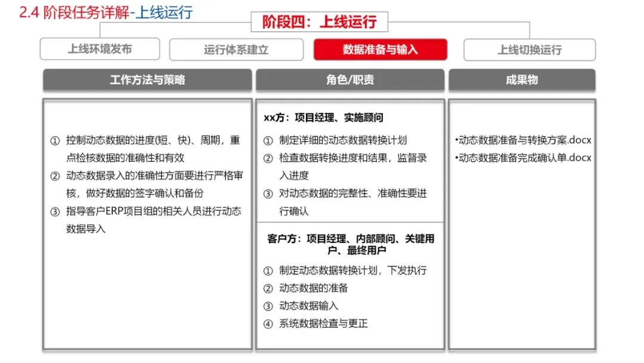The height and width of the screenshot is (363, 644).
Task: Click the 工作方法与策略 header bar
Action: (147, 80)
